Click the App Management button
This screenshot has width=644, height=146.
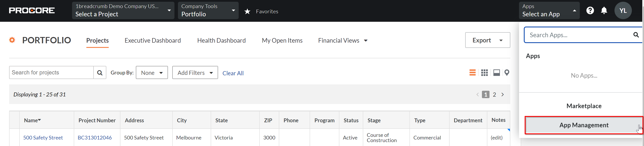[x=583, y=125]
